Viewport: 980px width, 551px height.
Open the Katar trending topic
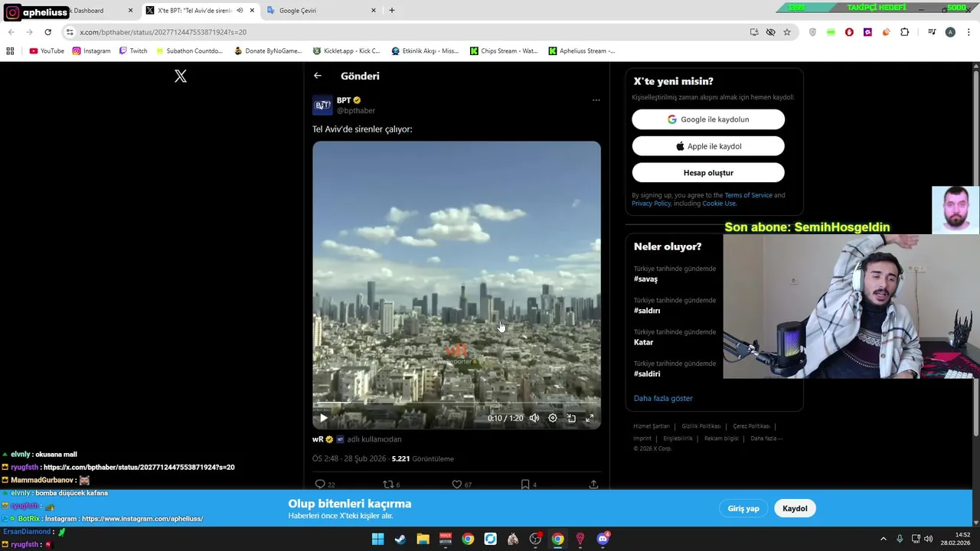(643, 342)
